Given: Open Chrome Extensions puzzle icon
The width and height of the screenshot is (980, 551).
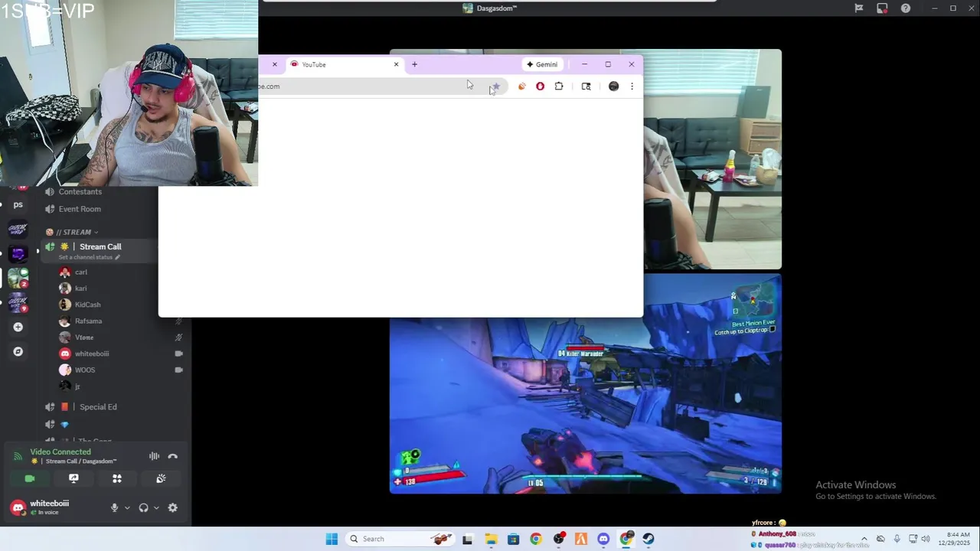Looking at the screenshot, I should (x=559, y=86).
